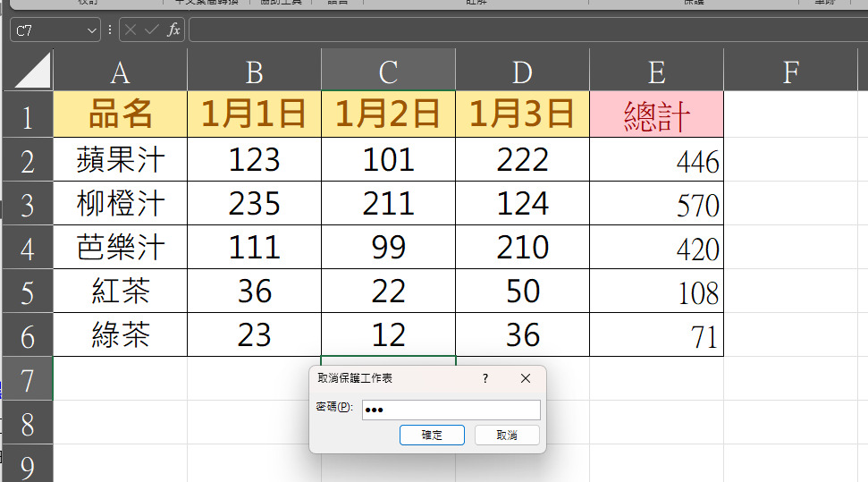Click the 綠茶 cell
The height and width of the screenshot is (482, 868).
click(120, 334)
